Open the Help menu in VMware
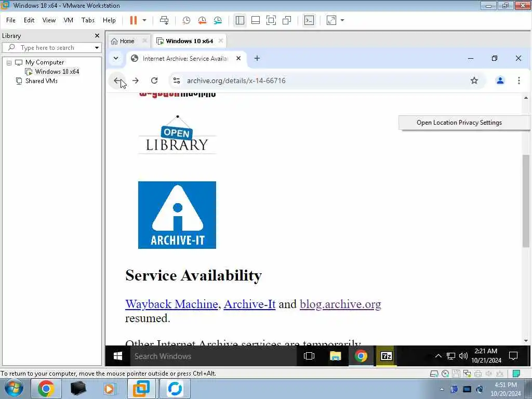The image size is (532, 399). (109, 20)
